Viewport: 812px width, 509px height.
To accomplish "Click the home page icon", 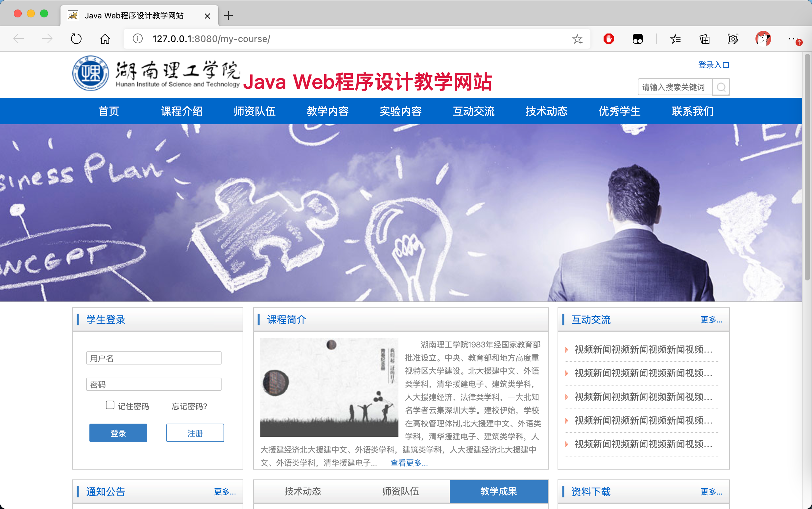I will (x=105, y=39).
